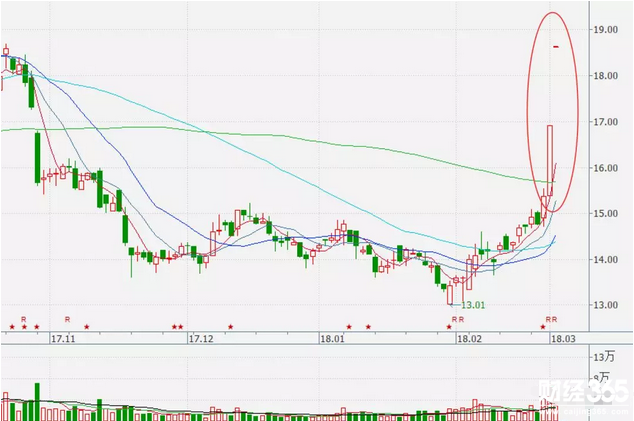Screen dimensions: 634x421
Task: Click the red star marker left of 18.02
Action: click(449, 327)
